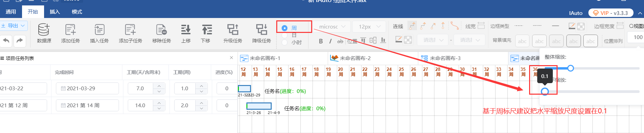Click the 插入任务 insert task icon

pos(99,30)
